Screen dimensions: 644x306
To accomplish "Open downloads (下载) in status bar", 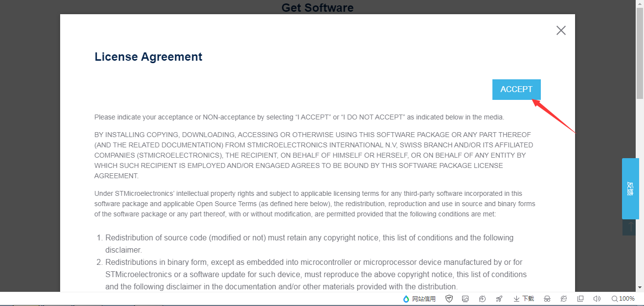I will point(524,299).
